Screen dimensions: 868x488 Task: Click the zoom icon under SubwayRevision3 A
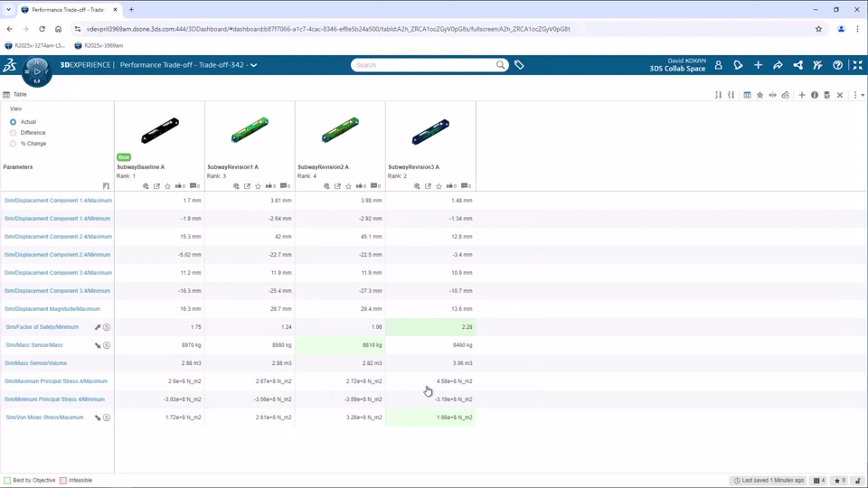pos(417,186)
